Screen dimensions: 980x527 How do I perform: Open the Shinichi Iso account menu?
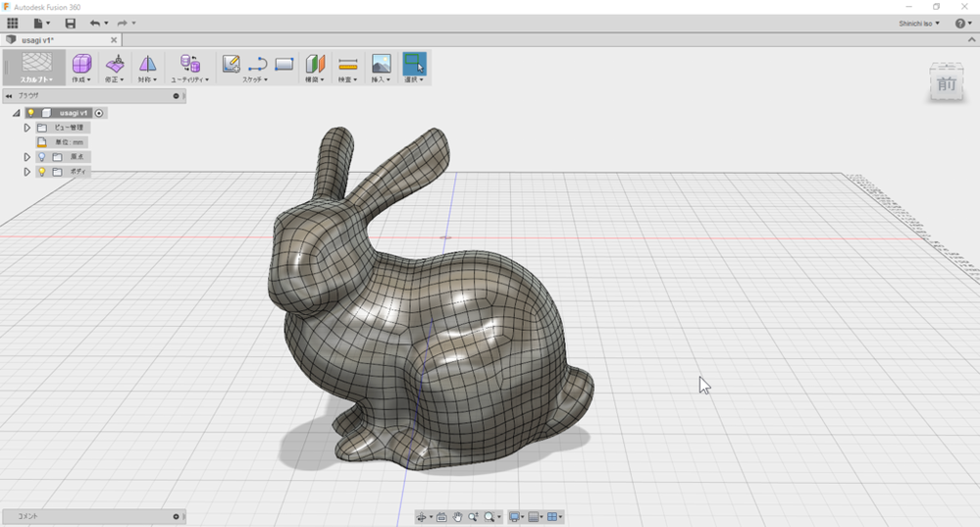coord(919,24)
